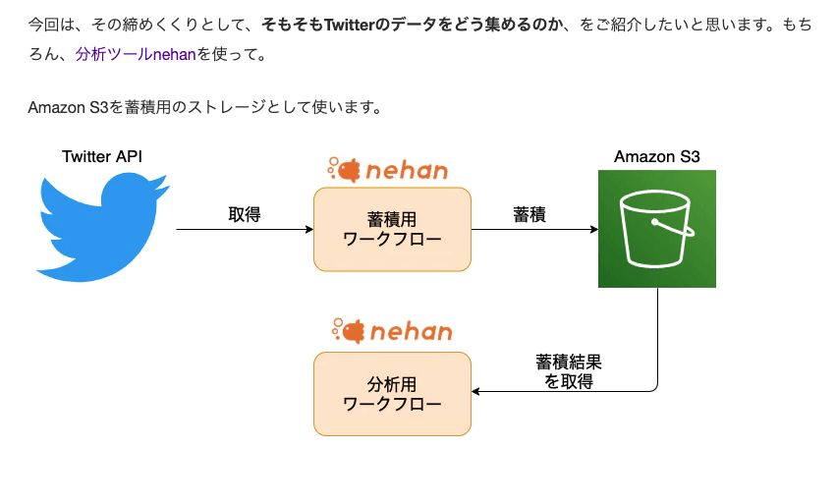Click the green Amazon S3 bucket icon
The height and width of the screenshot is (504, 836).
pos(656,229)
